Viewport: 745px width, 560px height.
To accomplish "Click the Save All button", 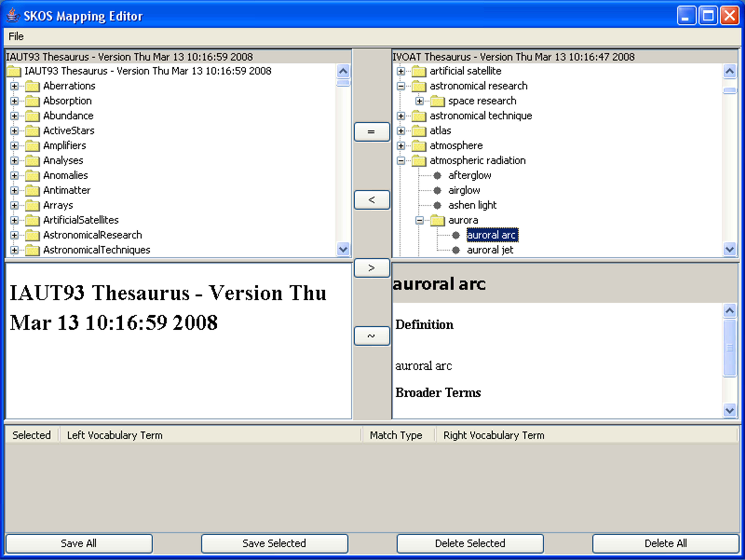I will (x=79, y=543).
